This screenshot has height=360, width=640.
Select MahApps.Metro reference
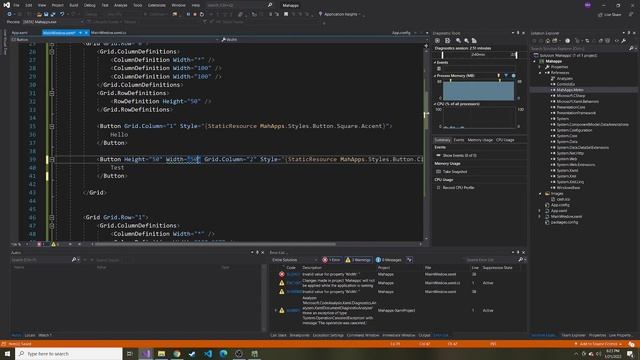570,90
